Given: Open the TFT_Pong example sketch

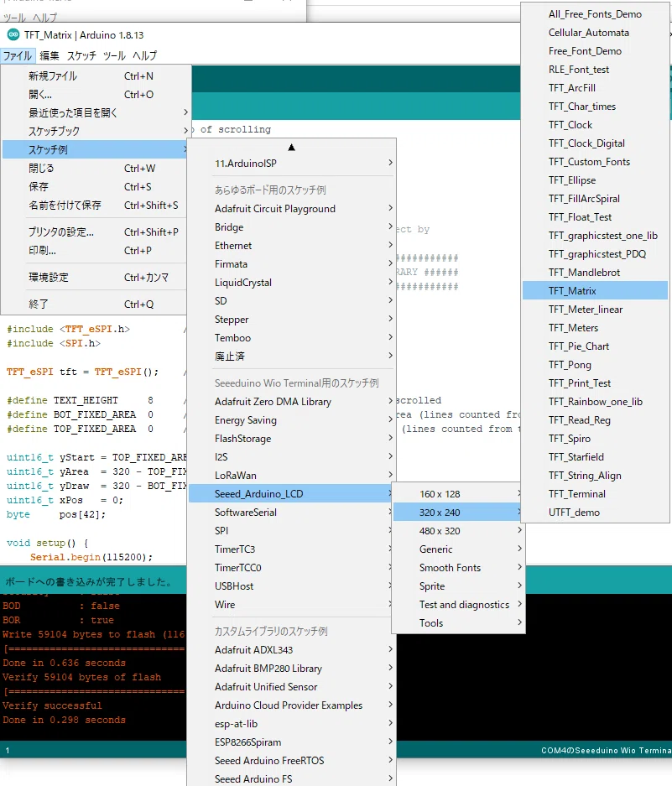Looking at the screenshot, I should pyautogui.click(x=596, y=364).
